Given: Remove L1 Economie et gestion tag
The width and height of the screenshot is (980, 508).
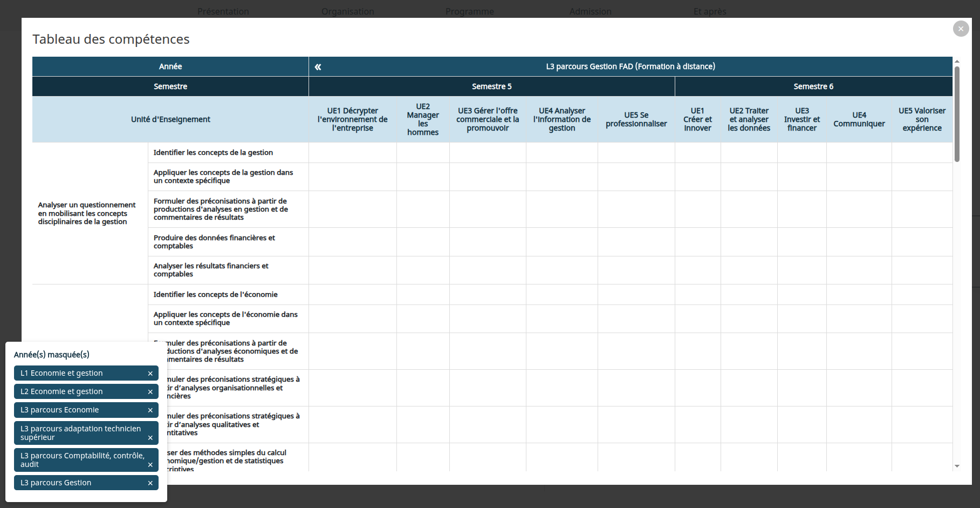Looking at the screenshot, I should point(150,374).
